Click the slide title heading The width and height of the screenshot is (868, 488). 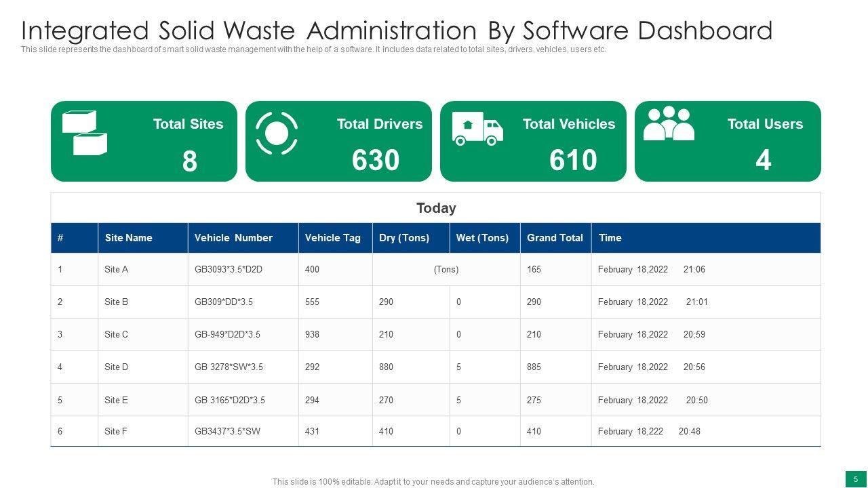(x=397, y=31)
